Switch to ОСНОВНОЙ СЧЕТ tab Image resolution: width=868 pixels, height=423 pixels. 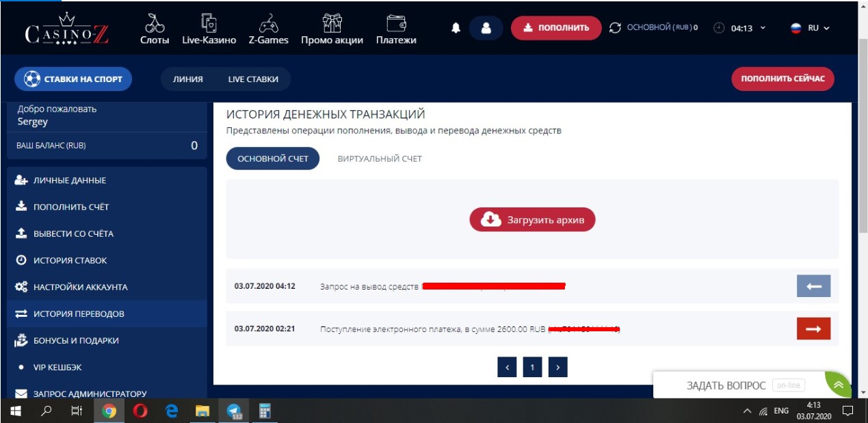(x=273, y=159)
